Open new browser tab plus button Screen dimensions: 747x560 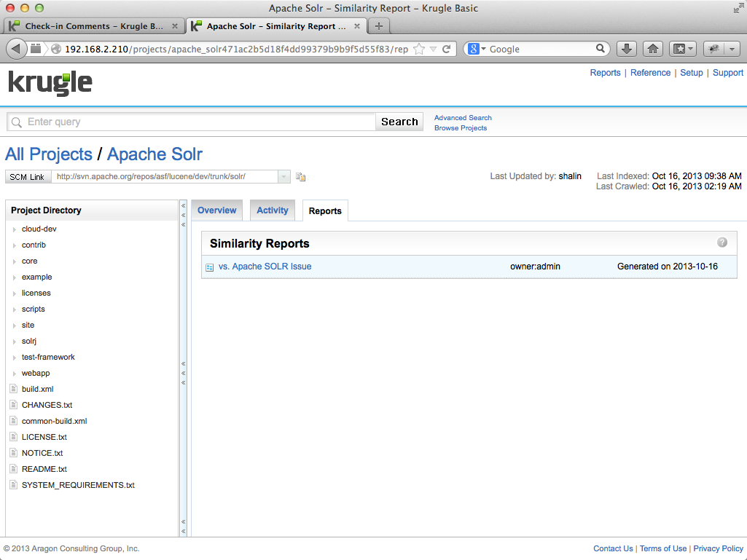[x=379, y=26]
